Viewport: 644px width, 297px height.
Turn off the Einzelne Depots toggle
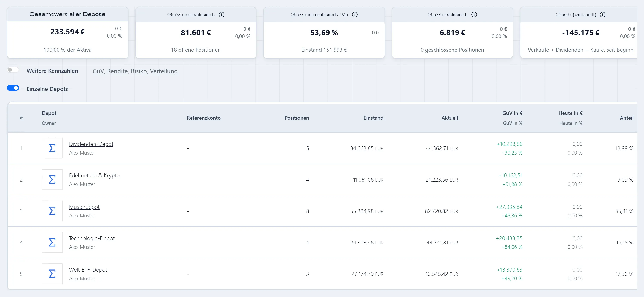click(x=13, y=88)
